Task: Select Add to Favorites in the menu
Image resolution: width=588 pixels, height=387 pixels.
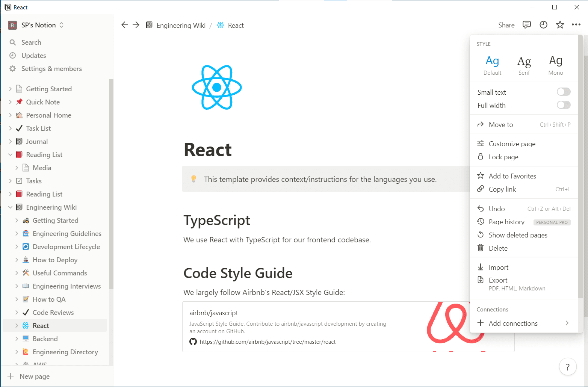Action: pyautogui.click(x=524, y=176)
